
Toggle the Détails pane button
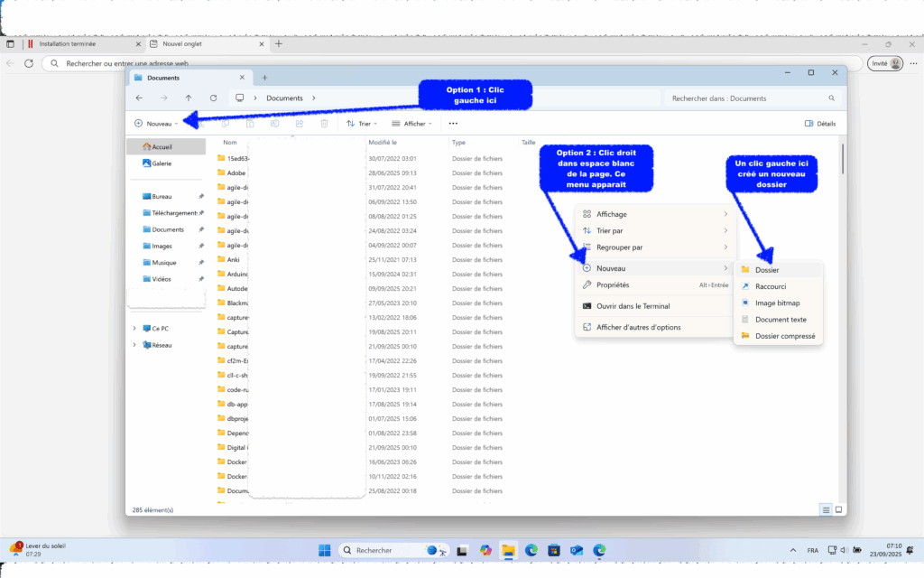(819, 124)
